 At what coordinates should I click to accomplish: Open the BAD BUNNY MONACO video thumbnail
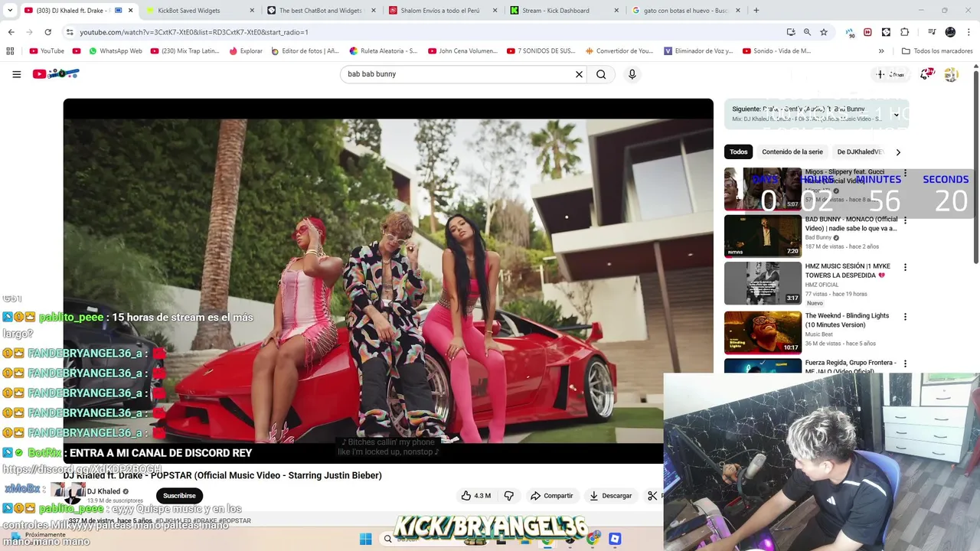pyautogui.click(x=763, y=236)
